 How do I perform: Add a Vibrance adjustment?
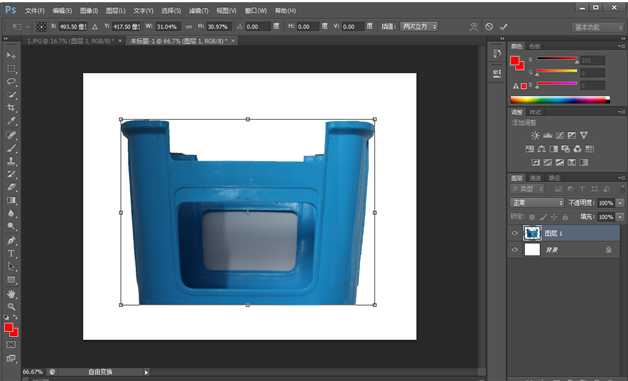pyautogui.click(x=584, y=135)
